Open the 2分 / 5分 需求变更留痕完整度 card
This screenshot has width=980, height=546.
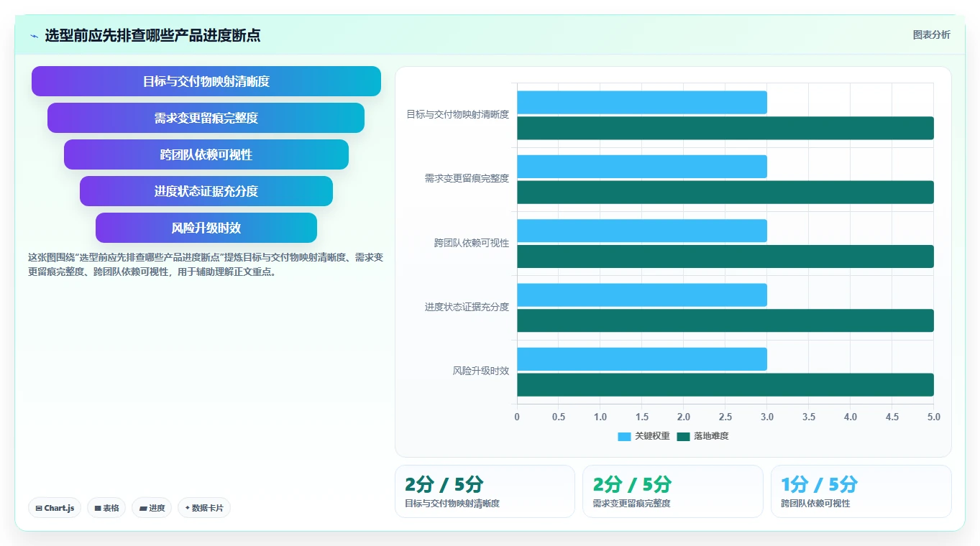(673, 491)
